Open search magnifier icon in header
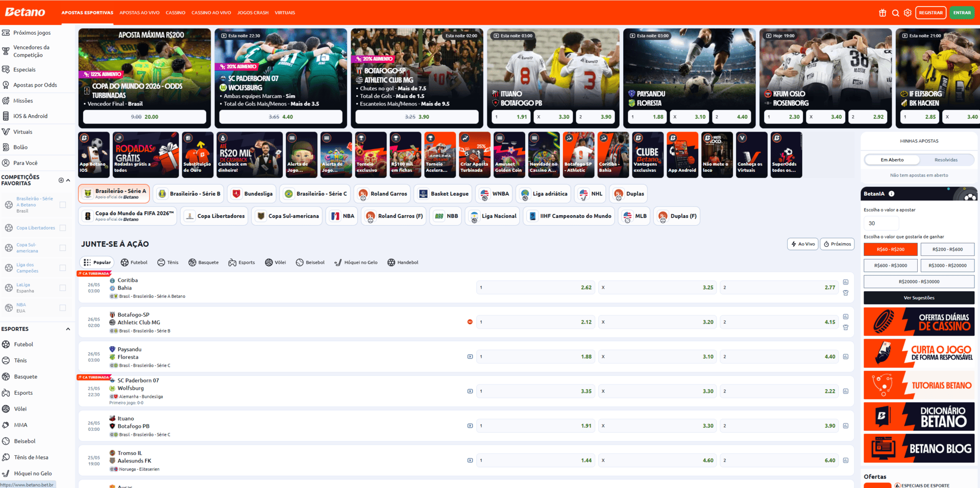Screen dimensions: 980x488 pos(895,13)
